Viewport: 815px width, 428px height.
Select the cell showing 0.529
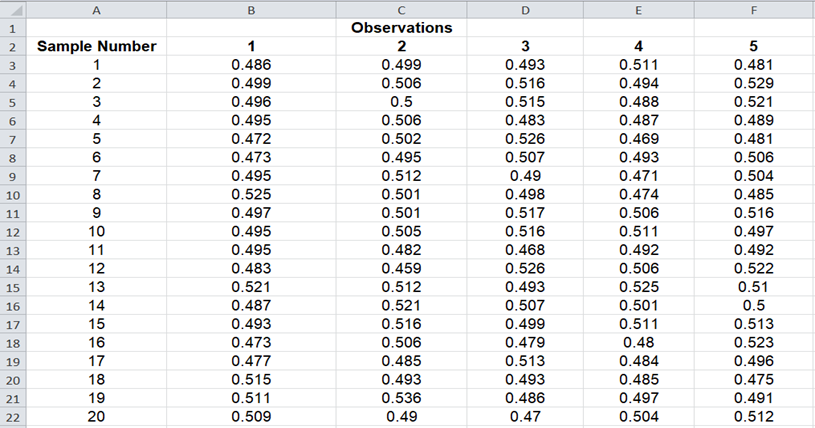753,83
